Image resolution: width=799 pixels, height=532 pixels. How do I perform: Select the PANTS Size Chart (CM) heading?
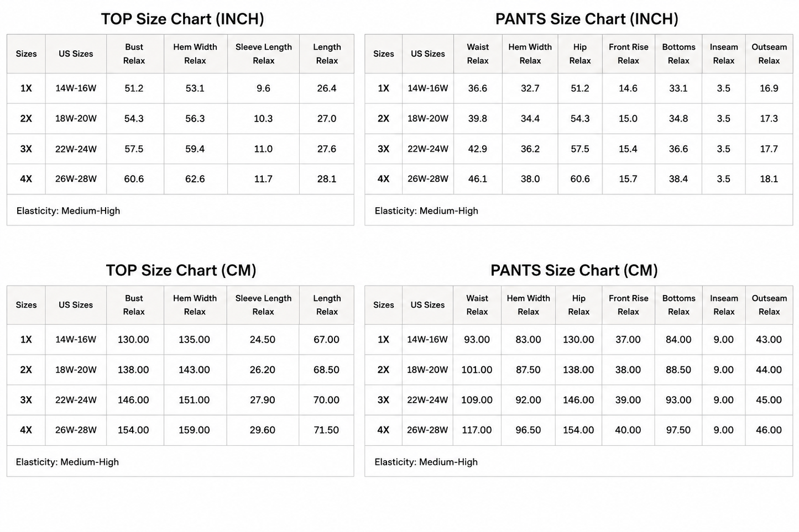coord(574,270)
